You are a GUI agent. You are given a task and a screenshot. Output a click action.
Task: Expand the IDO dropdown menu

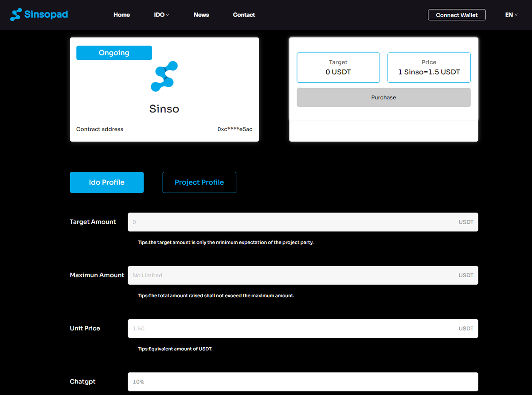pos(161,15)
